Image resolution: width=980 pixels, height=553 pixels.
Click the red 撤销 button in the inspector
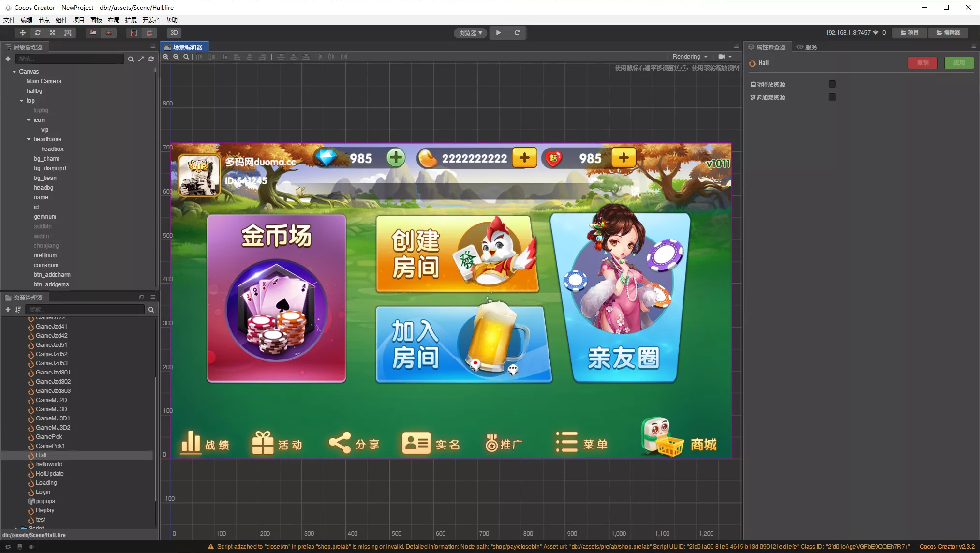pos(923,63)
